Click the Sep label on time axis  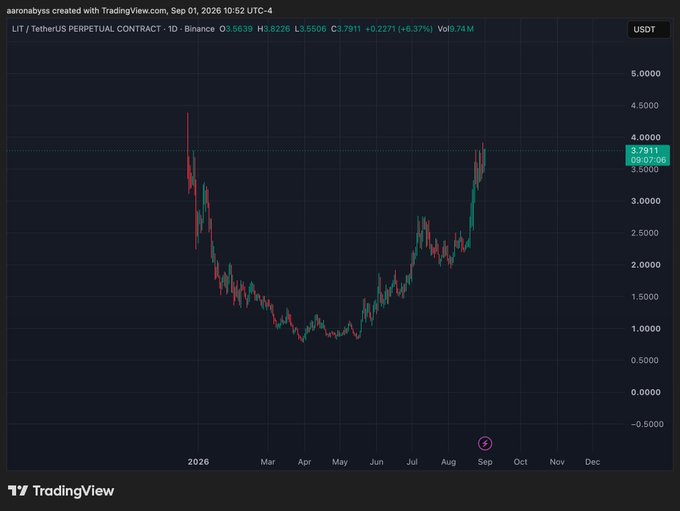pos(485,462)
